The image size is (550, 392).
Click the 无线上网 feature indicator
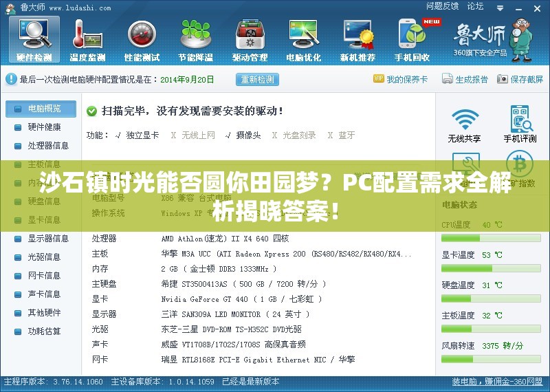point(193,135)
